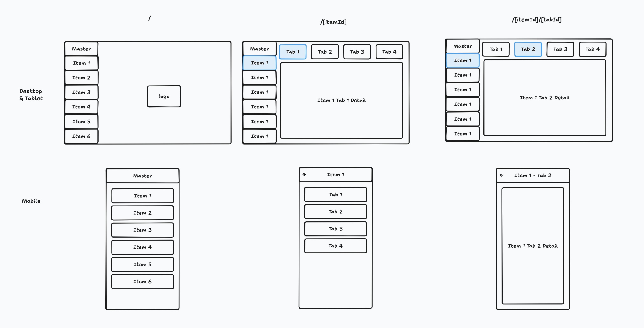Image resolution: width=644 pixels, height=328 pixels.
Task: Select the highlighted Tab 2 in the /[itemId]/[tabId] wireframe
Action: coord(528,49)
